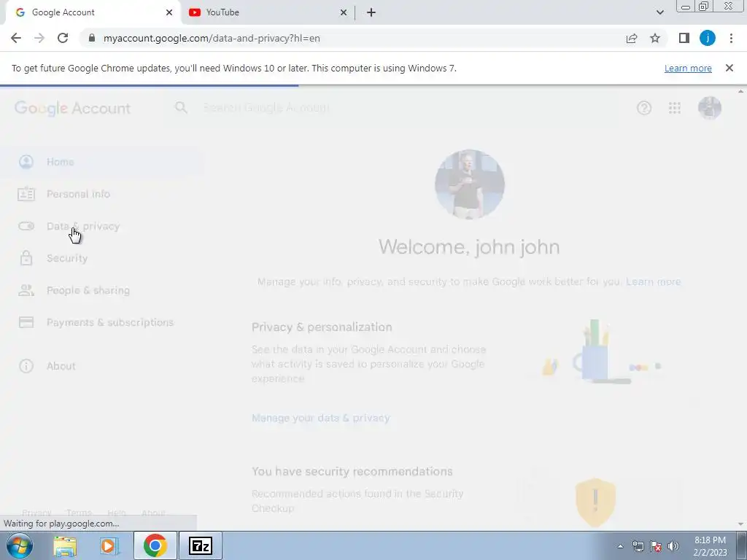Click the network tray icon
Screen dimensions: 747x560
638,546
